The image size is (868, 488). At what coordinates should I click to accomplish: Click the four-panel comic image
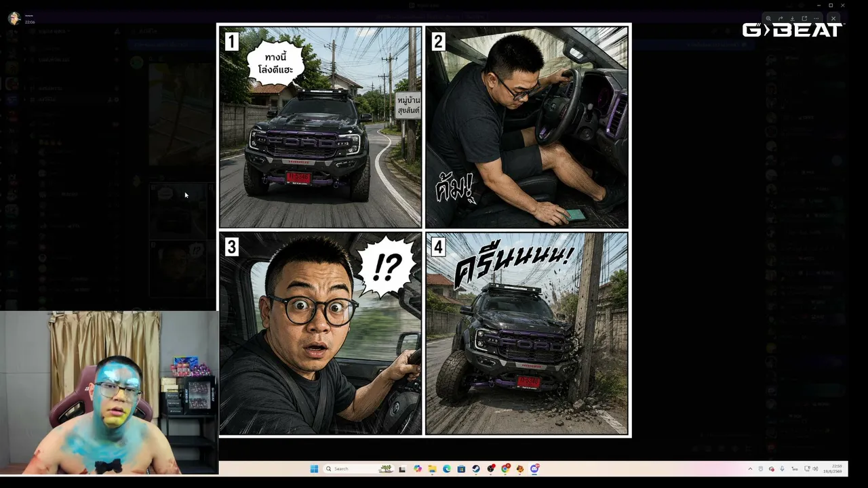pyautogui.click(x=424, y=230)
